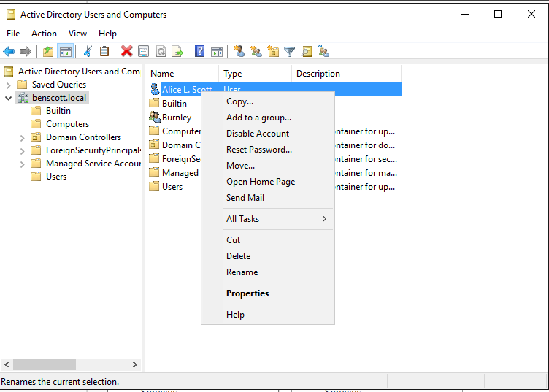
Task: Expand the ForeignSecurityPrincipals tree node
Action: tap(22, 151)
